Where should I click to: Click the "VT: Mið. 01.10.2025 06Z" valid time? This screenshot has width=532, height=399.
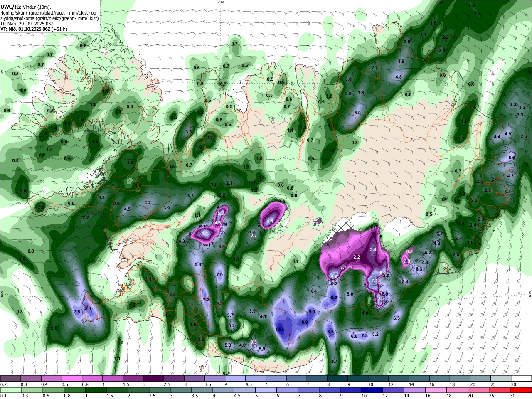[25, 29]
